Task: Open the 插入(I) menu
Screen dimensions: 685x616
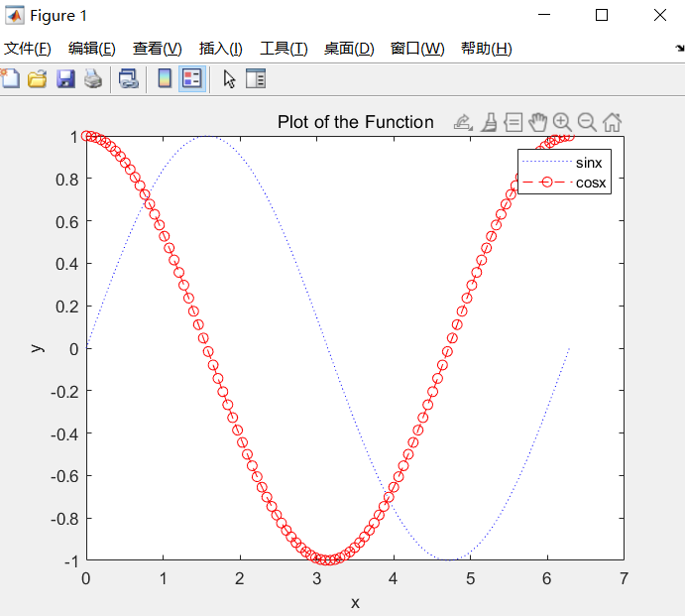Action: click(x=221, y=49)
